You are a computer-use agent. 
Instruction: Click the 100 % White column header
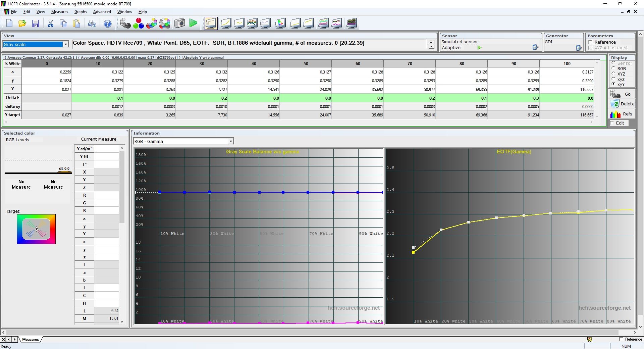[x=567, y=64]
